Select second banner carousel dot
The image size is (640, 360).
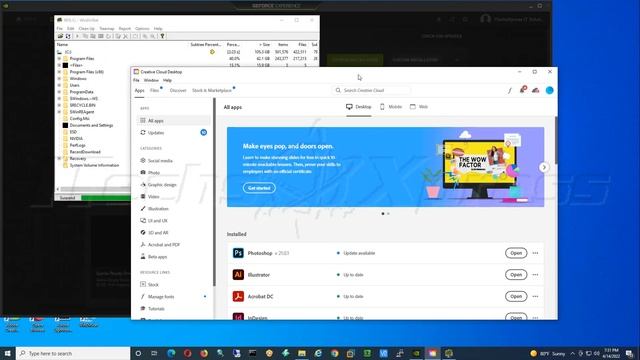tap(388, 213)
